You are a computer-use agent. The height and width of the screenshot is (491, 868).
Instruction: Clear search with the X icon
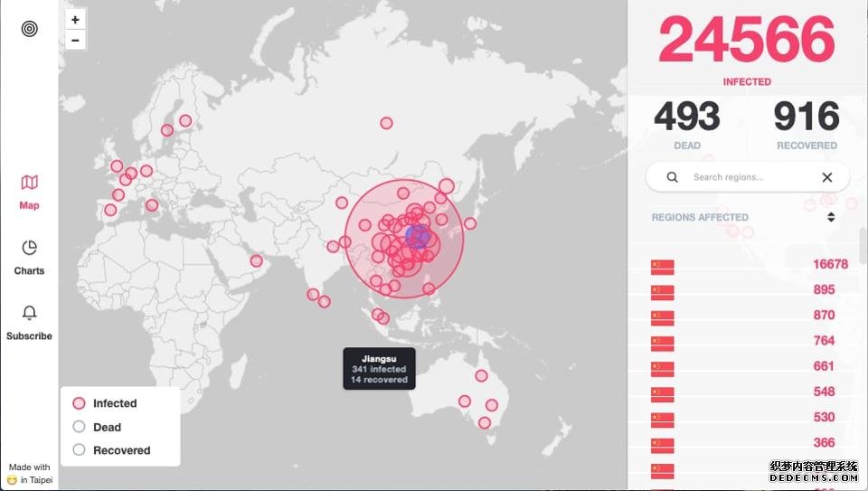point(826,177)
